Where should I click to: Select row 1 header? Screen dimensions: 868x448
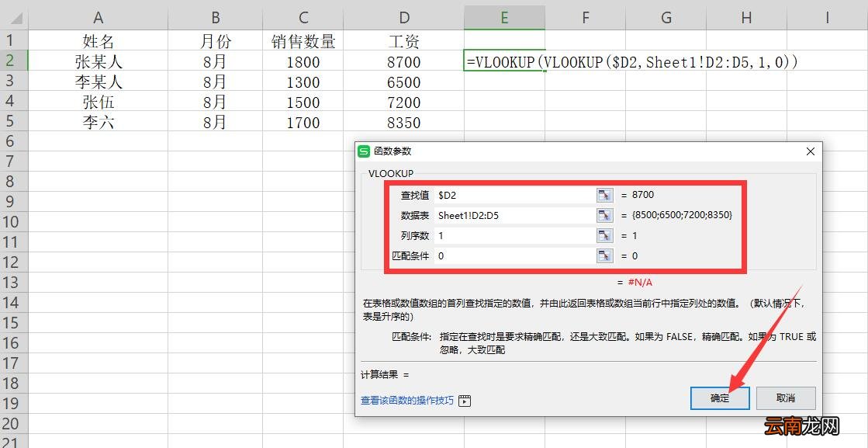coord(14,40)
